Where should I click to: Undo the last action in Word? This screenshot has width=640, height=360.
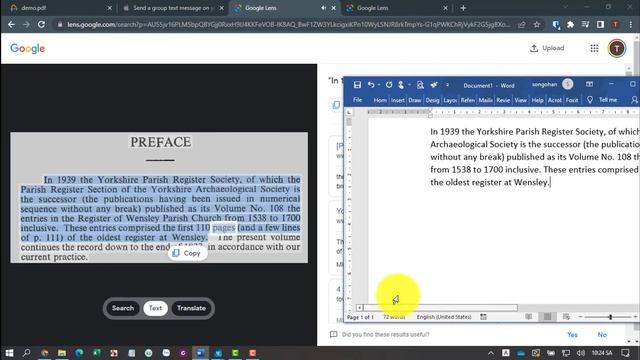coord(371,85)
